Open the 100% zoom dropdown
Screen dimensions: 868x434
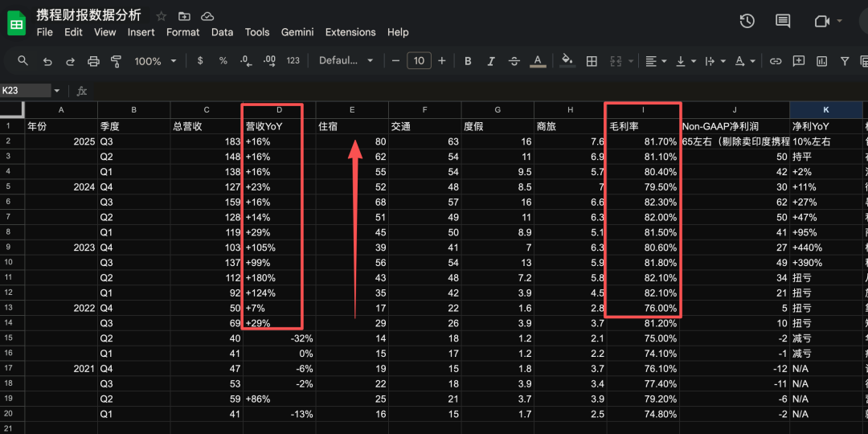point(154,61)
